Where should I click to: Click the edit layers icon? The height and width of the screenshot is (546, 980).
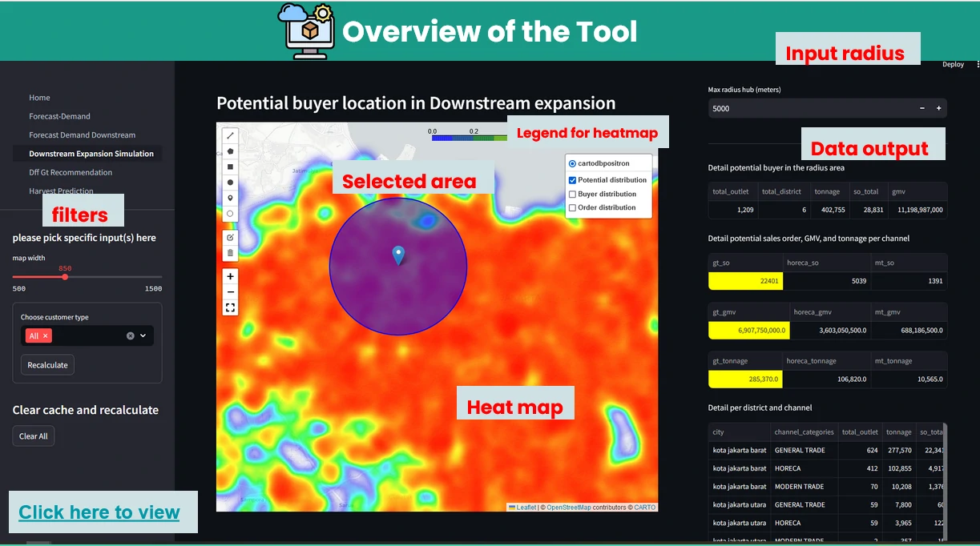point(230,238)
